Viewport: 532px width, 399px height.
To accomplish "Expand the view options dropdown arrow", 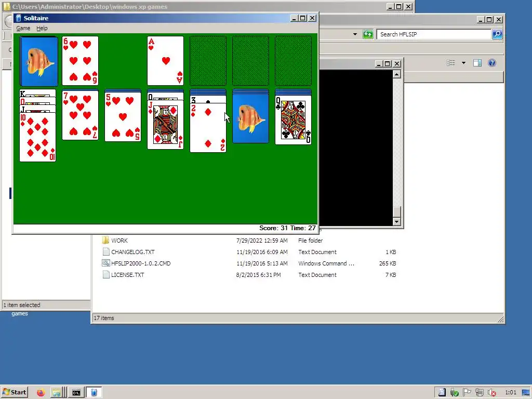I will (x=463, y=63).
